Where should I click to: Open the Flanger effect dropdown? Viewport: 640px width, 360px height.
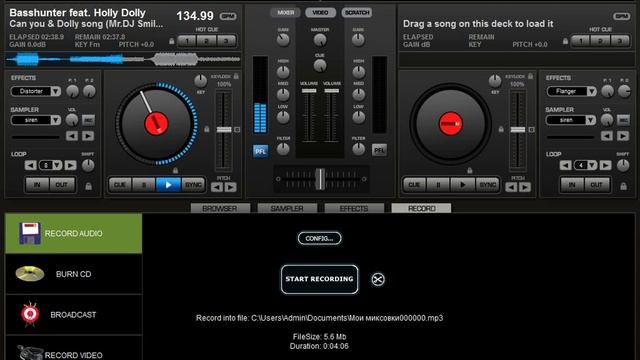tap(591, 91)
